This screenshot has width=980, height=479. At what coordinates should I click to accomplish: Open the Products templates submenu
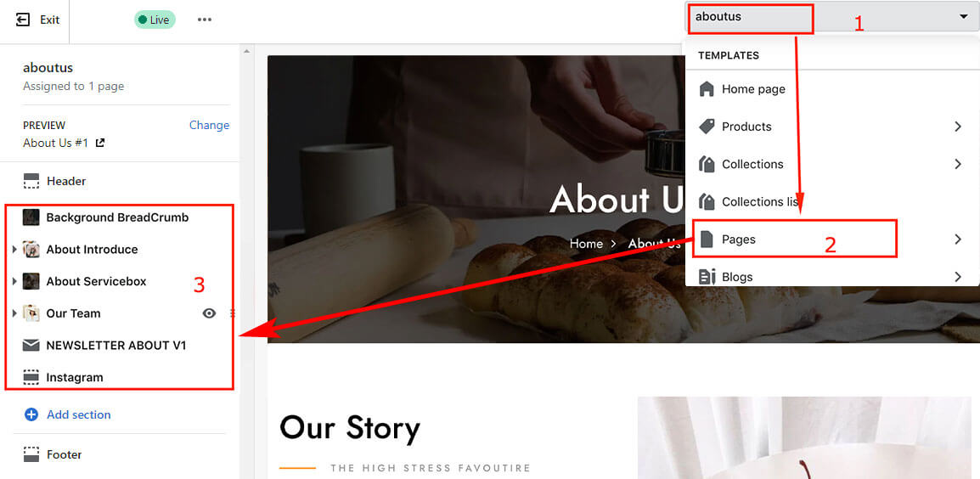pos(832,127)
